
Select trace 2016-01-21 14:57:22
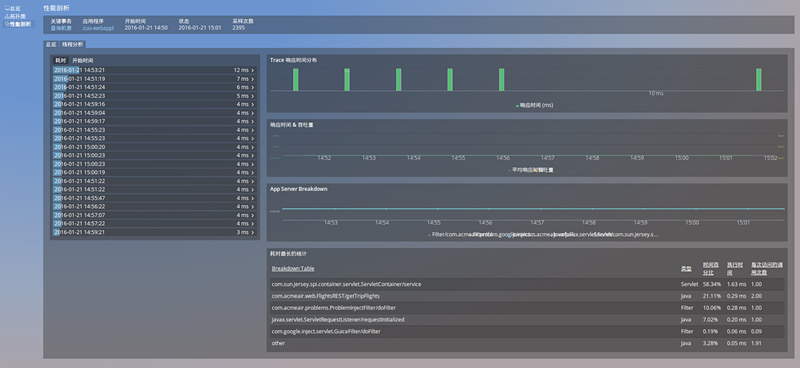click(154, 224)
